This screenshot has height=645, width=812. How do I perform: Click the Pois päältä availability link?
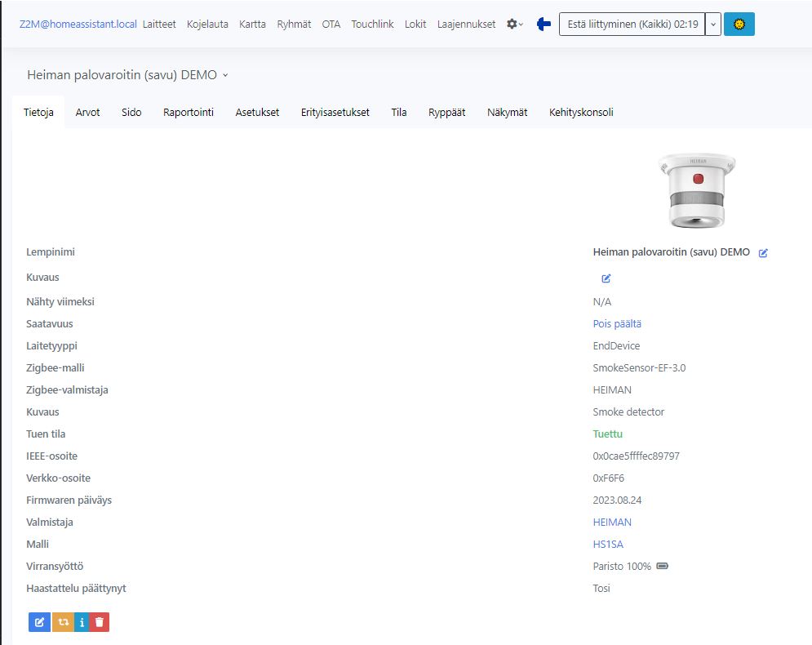pos(617,324)
